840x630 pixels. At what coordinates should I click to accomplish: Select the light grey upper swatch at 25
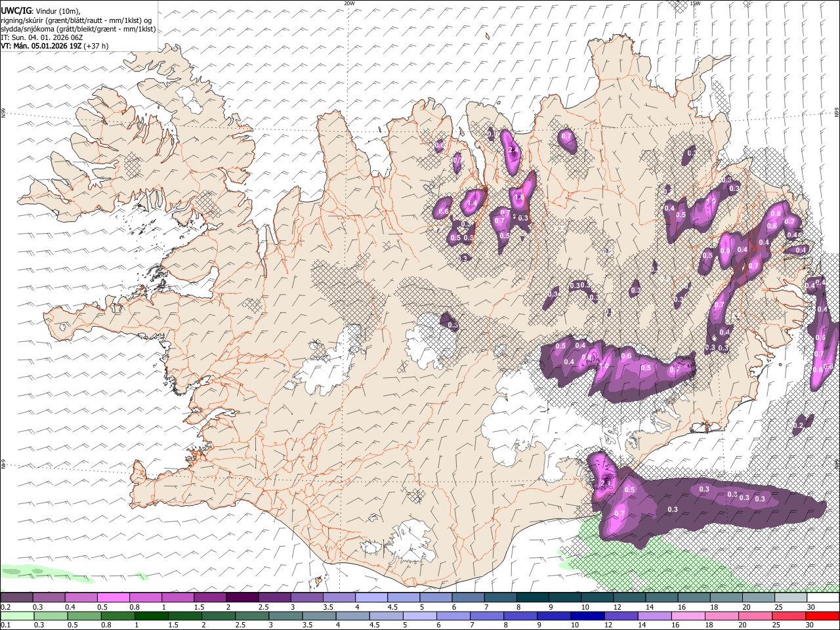pos(790,597)
